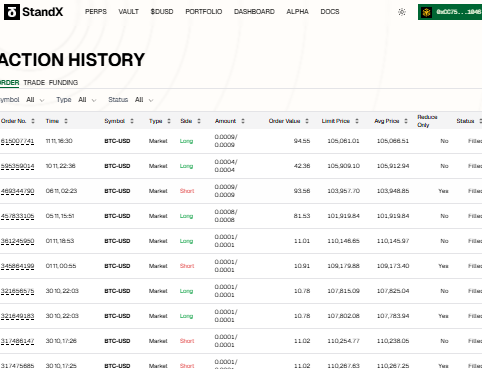Navigate to $DUSD
The width and height of the screenshot is (482, 369).
pyautogui.click(x=162, y=12)
